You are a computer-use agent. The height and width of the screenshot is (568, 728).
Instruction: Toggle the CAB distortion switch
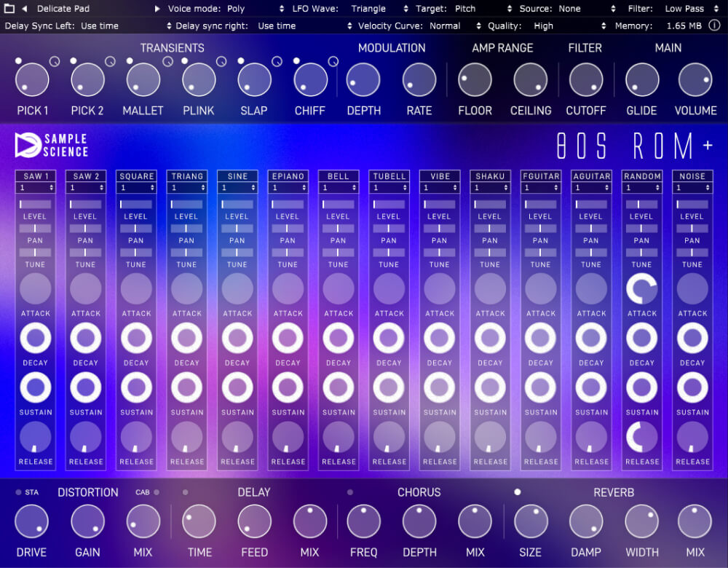tap(157, 492)
